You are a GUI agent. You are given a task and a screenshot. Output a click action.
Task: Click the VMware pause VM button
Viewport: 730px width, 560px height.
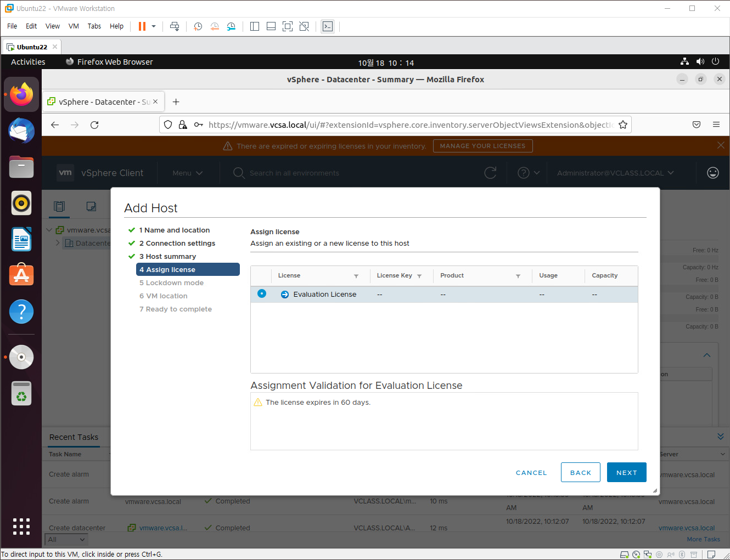[x=142, y=26]
